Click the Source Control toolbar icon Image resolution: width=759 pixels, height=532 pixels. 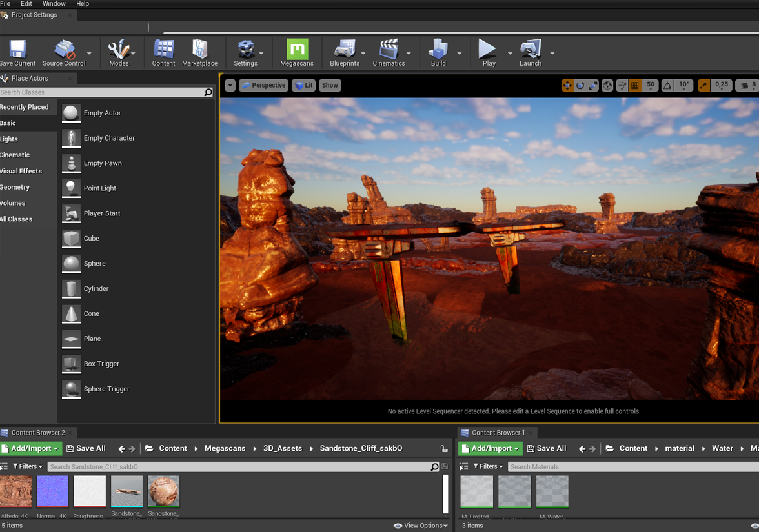coord(64,53)
